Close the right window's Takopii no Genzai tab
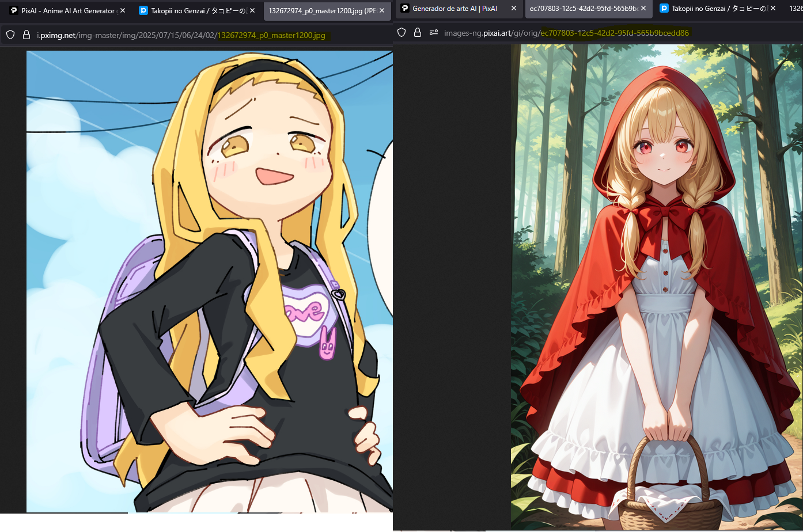803x532 pixels. pyautogui.click(x=773, y=9)
